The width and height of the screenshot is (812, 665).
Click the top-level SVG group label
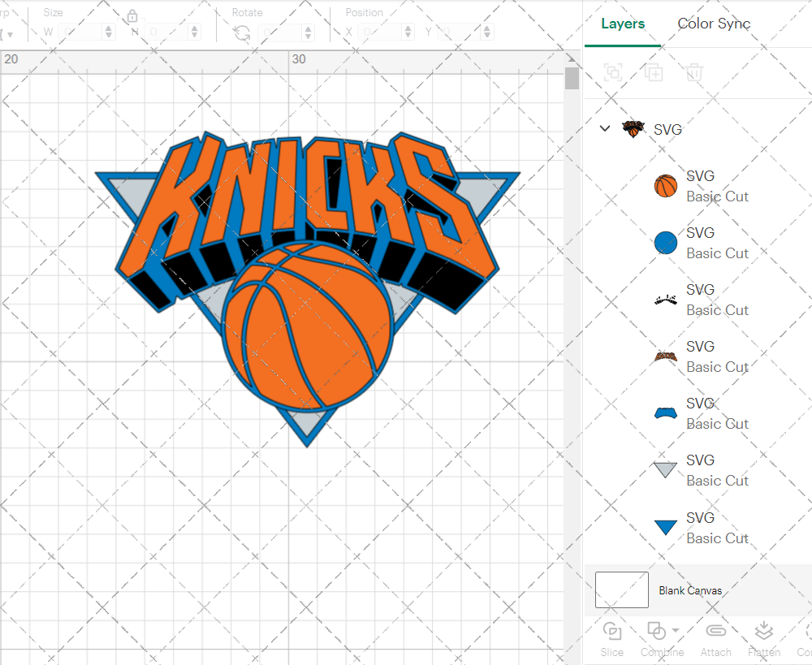[x=667, y=129]
